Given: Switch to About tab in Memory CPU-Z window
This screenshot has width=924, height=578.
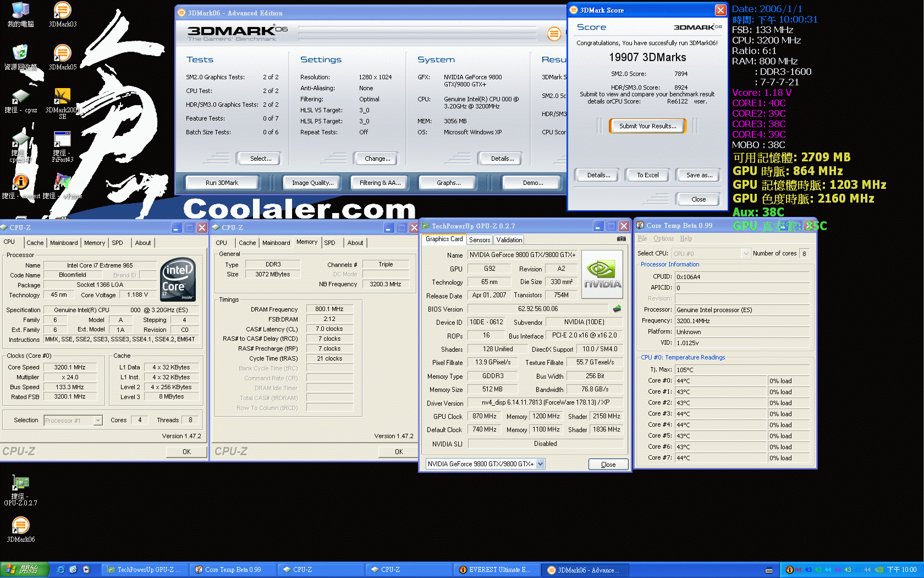Looking at the screenshot, I should click(x=355, y=243).
